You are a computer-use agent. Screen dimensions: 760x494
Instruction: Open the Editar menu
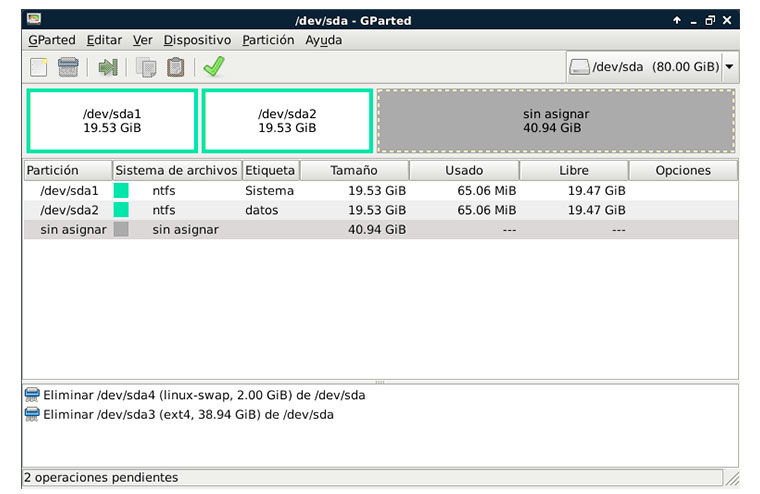[x=104, y=40]
